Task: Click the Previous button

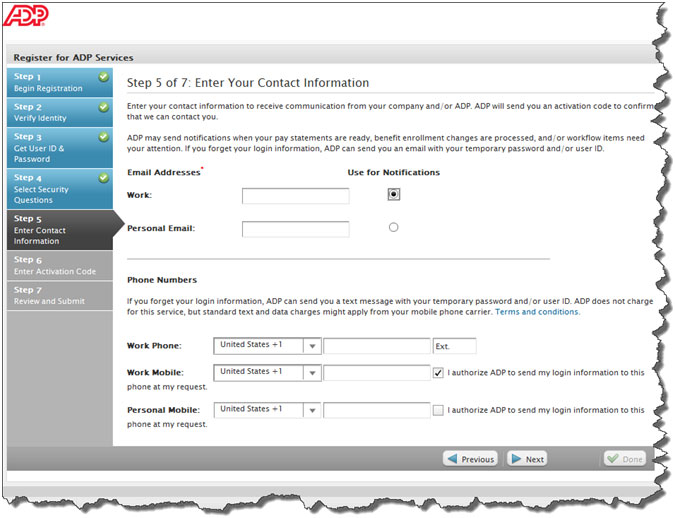Action: (470, 459)
